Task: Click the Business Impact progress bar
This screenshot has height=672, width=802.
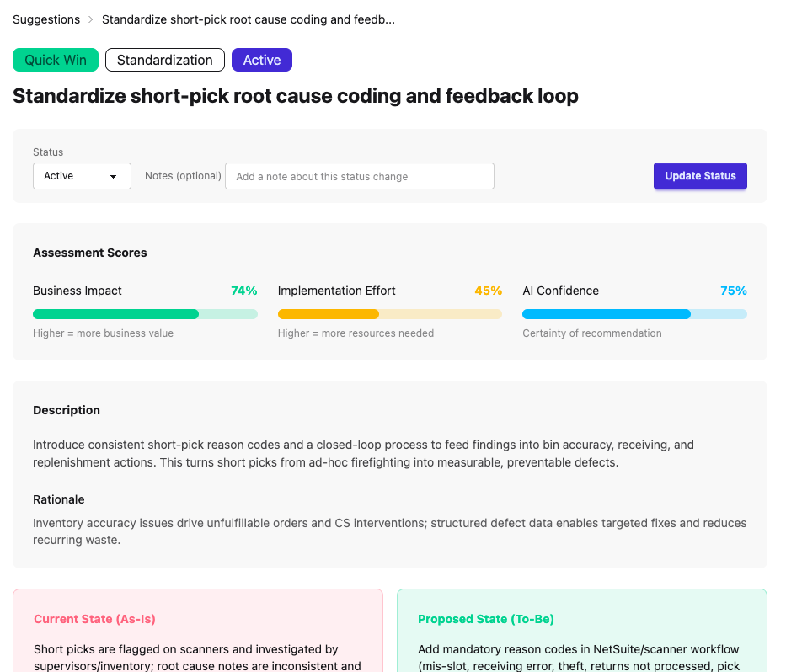Action: pos(145,313)
